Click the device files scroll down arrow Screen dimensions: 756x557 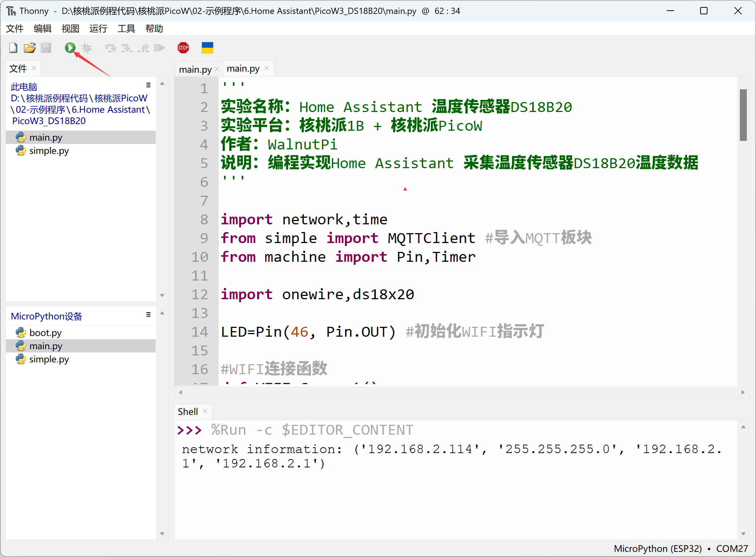[x=162, y=534]
